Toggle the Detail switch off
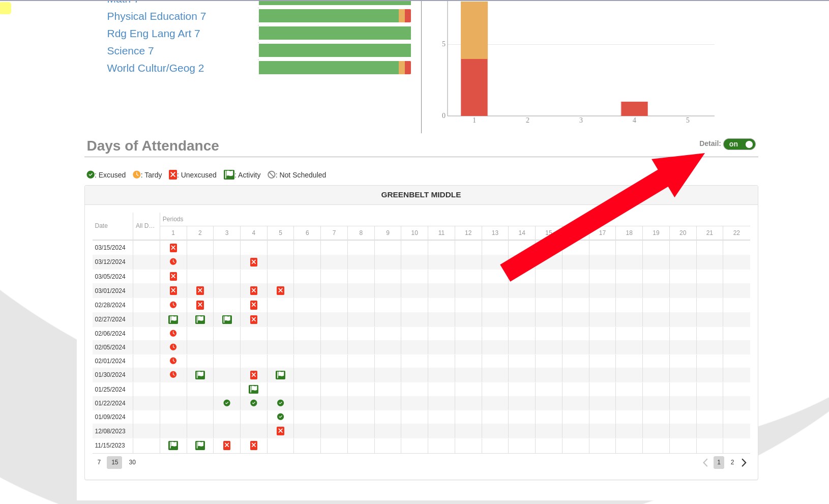Screen dimensions: 829x504 click(x=739, y=144)
